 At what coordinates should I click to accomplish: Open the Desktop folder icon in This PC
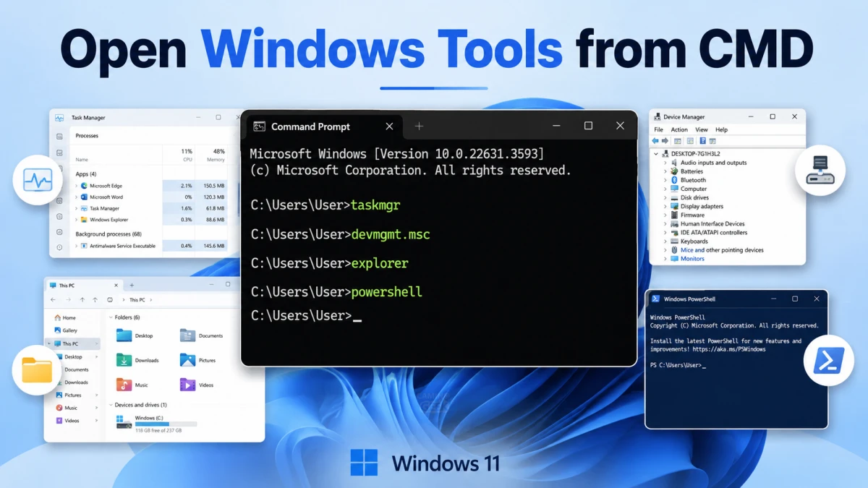click(124, 335)
